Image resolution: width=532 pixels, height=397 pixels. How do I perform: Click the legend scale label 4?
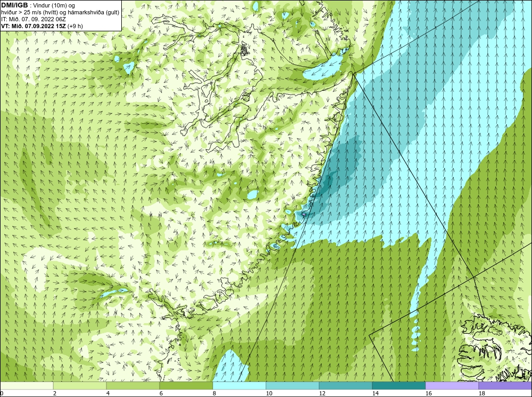107,393
